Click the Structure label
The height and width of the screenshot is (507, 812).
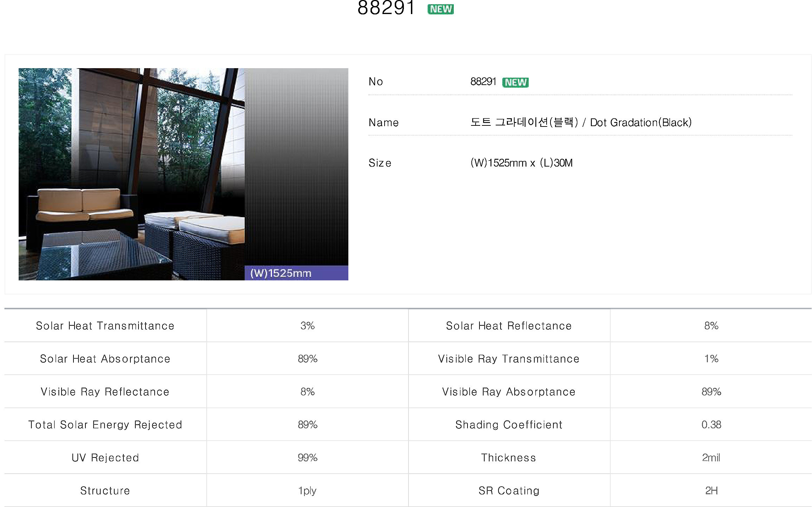click(x=105, y=491)
